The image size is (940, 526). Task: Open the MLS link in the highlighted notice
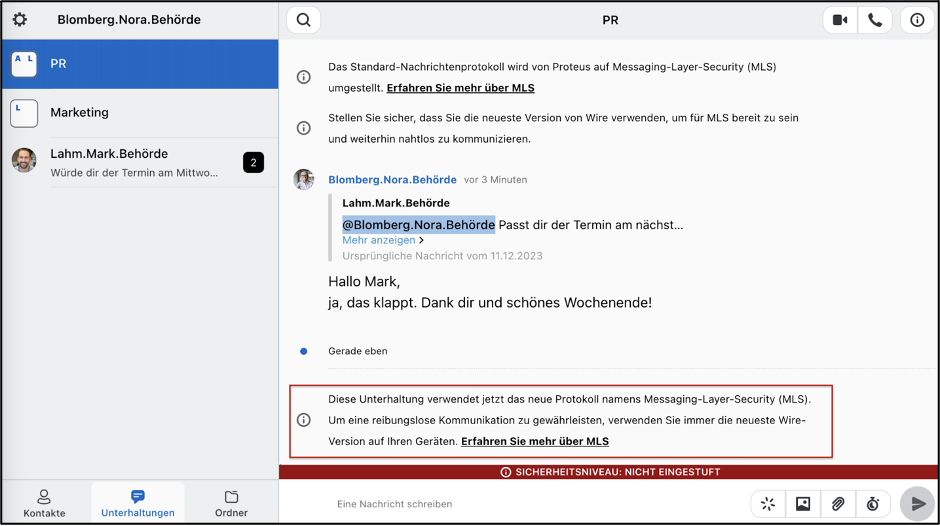(x=535, y=441)
